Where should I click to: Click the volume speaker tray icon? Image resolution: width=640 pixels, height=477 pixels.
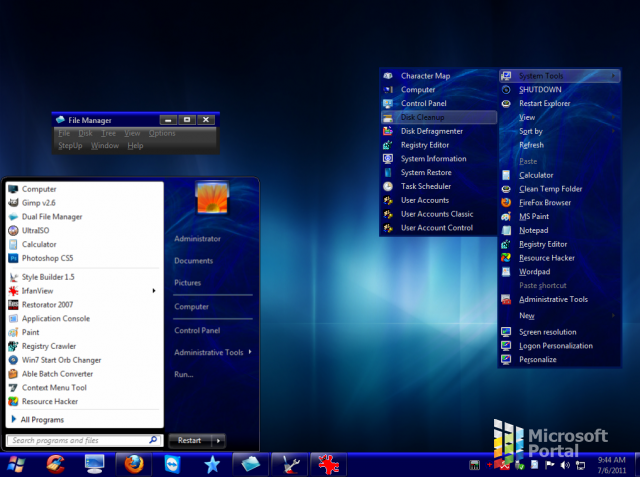click(565, 465)
